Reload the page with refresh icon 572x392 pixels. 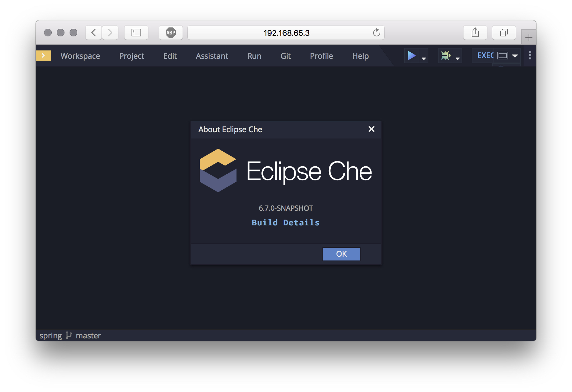(377, 33)
